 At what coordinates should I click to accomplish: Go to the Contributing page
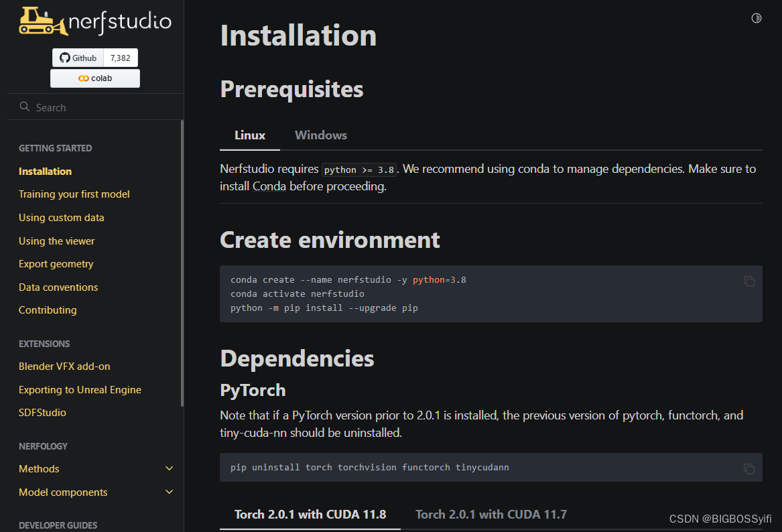(48, 310)
